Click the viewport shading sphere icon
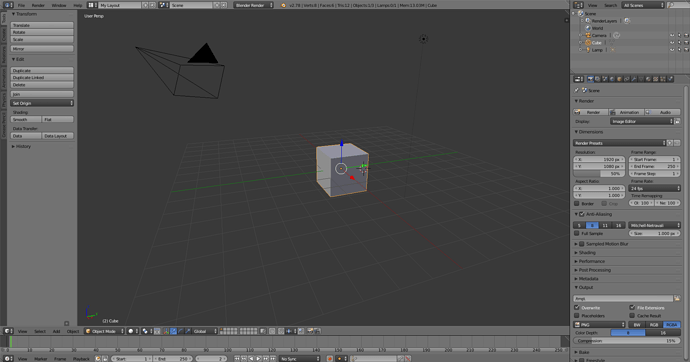690x362 pixels. pyautogui.click(x=131, y=331)
